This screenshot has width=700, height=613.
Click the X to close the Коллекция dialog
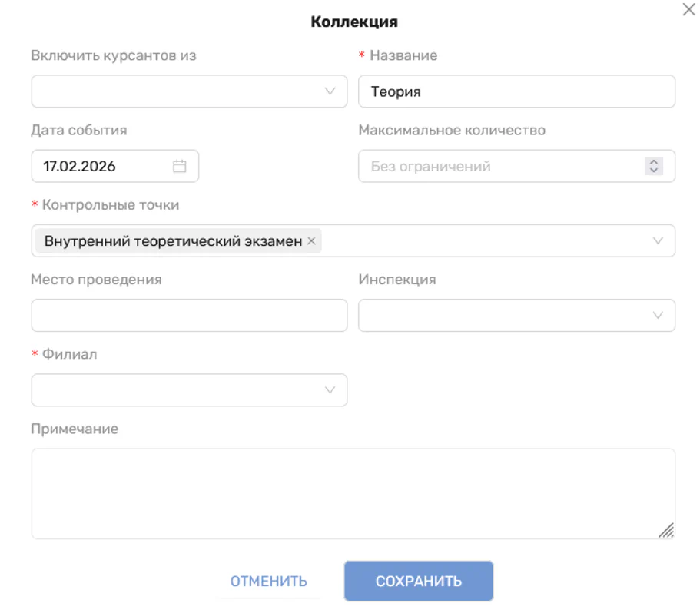pos(688,11)
